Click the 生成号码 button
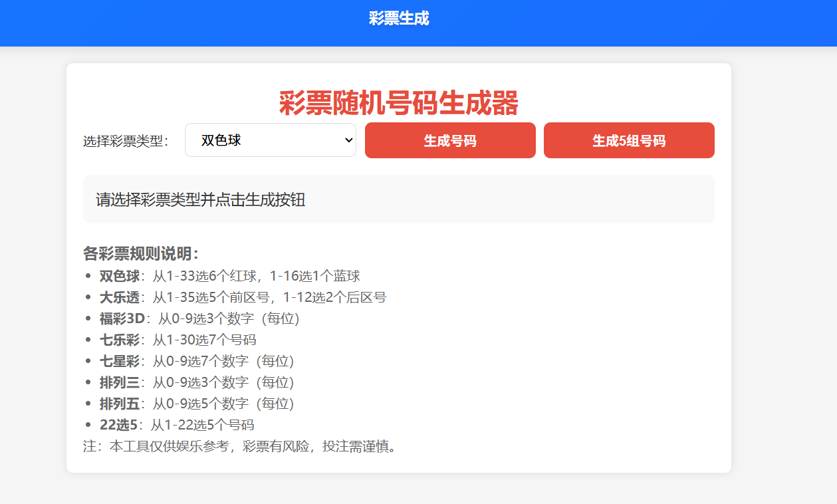This screenshot has height=504, width=837. (450, 140)
